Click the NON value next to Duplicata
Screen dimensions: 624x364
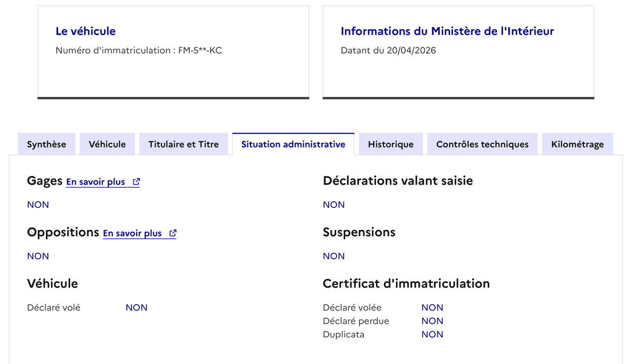pos(433,334)
